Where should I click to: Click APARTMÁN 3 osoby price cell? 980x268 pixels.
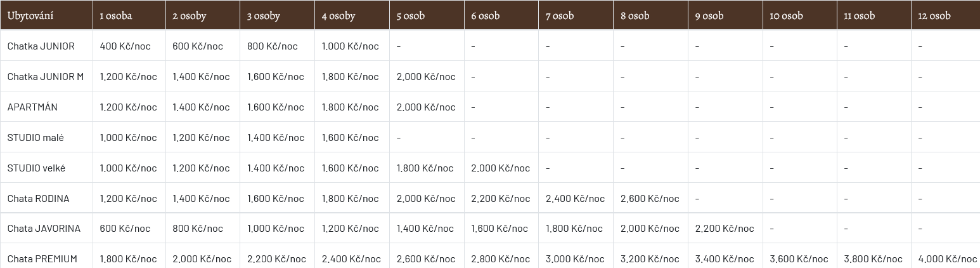(276, 107)
